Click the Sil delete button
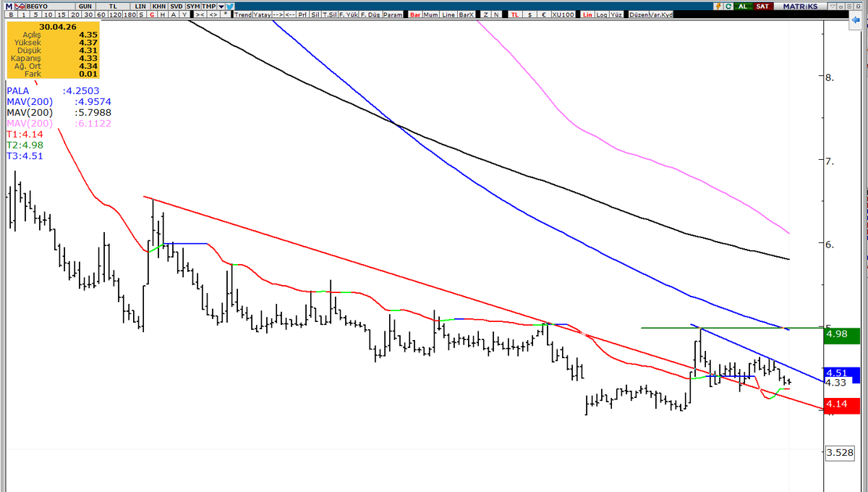Image resolution: width=868 pixels, height=492 pixels. click(x=315, y=14)
